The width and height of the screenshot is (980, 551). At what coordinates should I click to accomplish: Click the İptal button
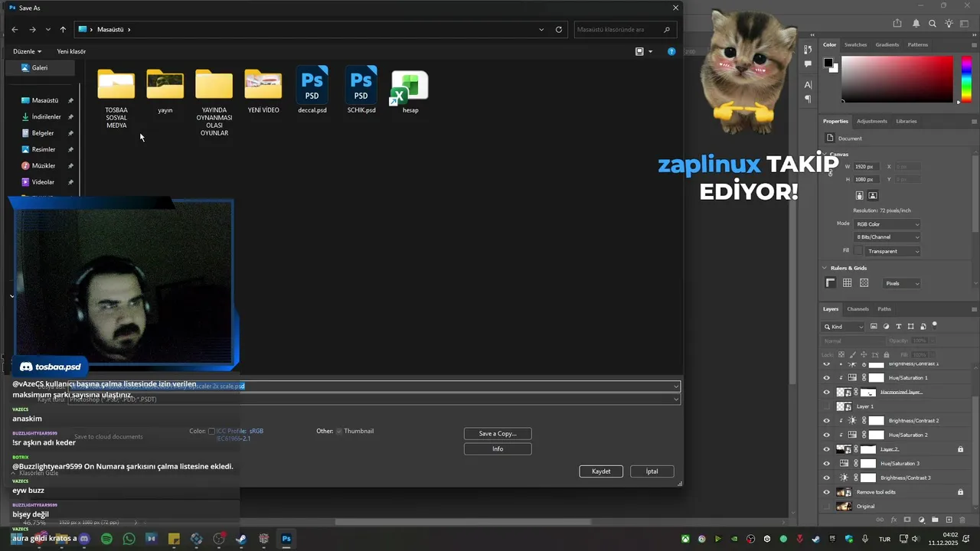tap(652, 471)
